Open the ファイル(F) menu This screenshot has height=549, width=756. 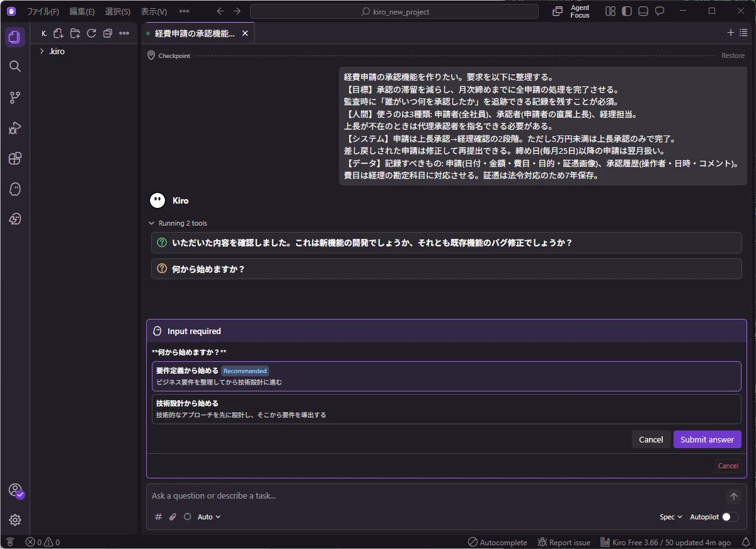click(x=43, y=11)
